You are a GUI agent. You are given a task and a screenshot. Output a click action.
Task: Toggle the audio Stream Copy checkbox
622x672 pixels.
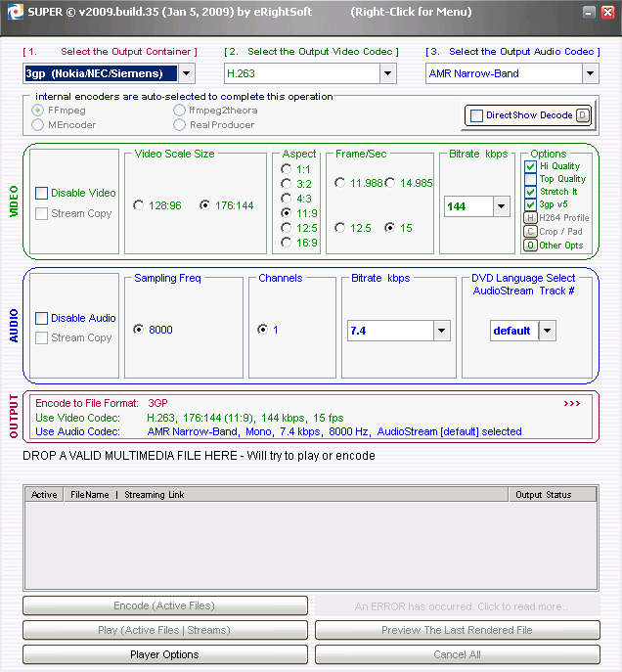41,337
